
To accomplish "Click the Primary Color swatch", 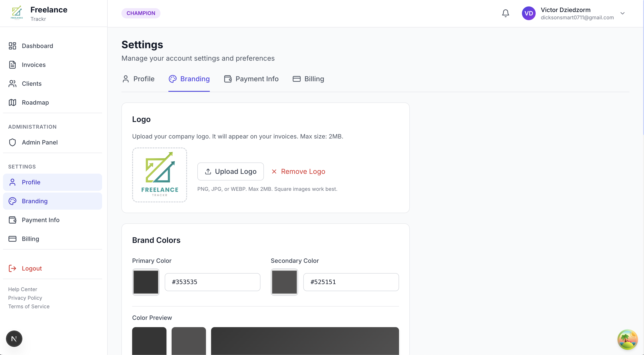I will pyautogui.click(x=146, y=282).
